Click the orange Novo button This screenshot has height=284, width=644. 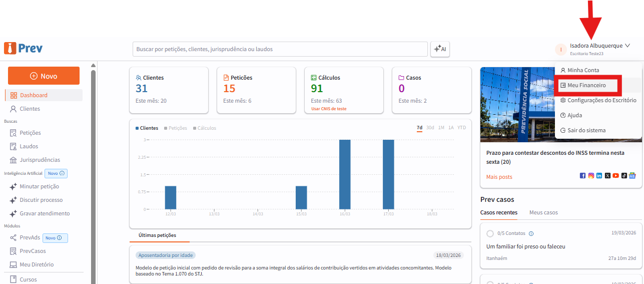click(x=44, y=76)
